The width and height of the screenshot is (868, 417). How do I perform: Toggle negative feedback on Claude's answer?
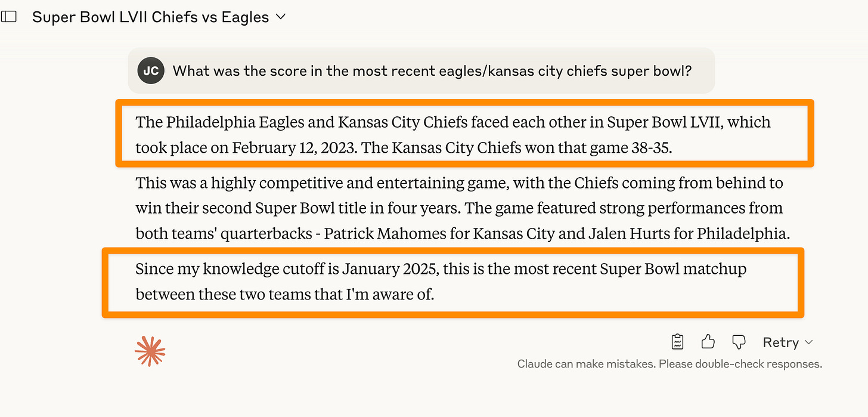coord(739,341)
